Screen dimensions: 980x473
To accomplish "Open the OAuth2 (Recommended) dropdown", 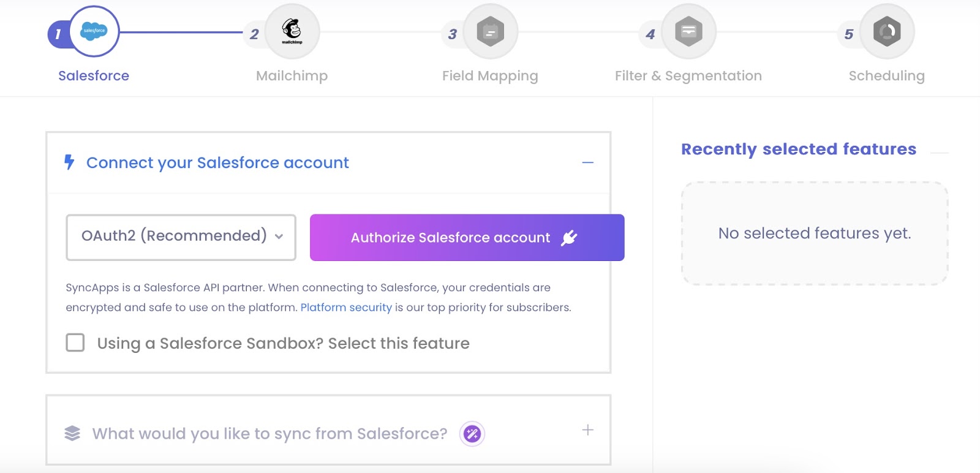I will [181, 237].
